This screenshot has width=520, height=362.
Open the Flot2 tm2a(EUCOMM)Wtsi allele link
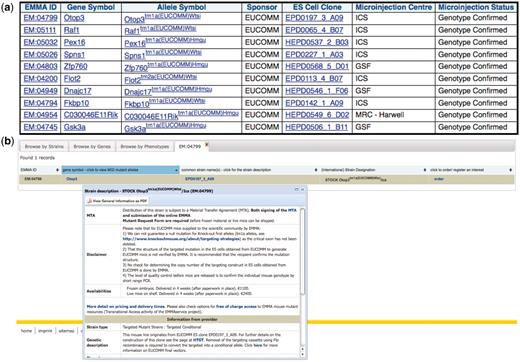[x=161, y=79]
